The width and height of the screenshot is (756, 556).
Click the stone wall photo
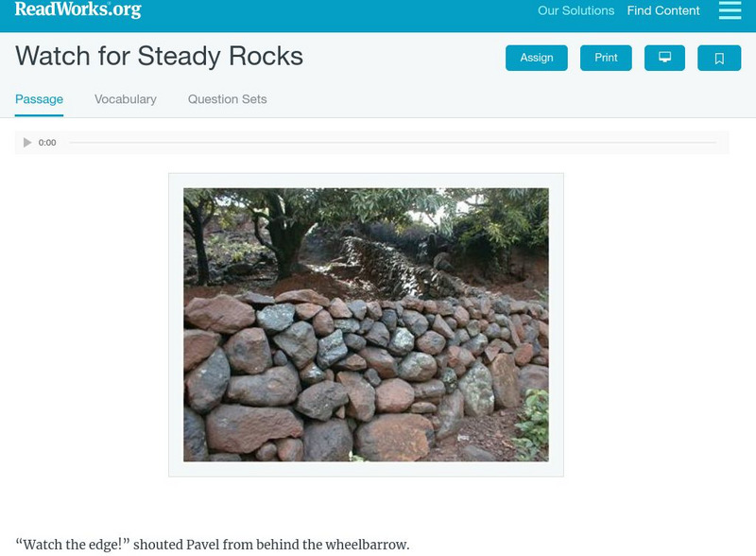tap(366, 324)
